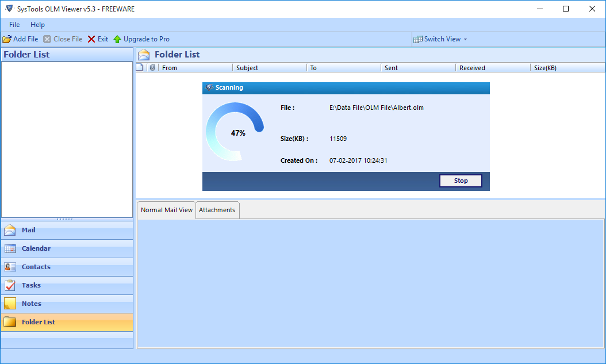Click the Contacts card icon in sidebar

click(10, 267)
